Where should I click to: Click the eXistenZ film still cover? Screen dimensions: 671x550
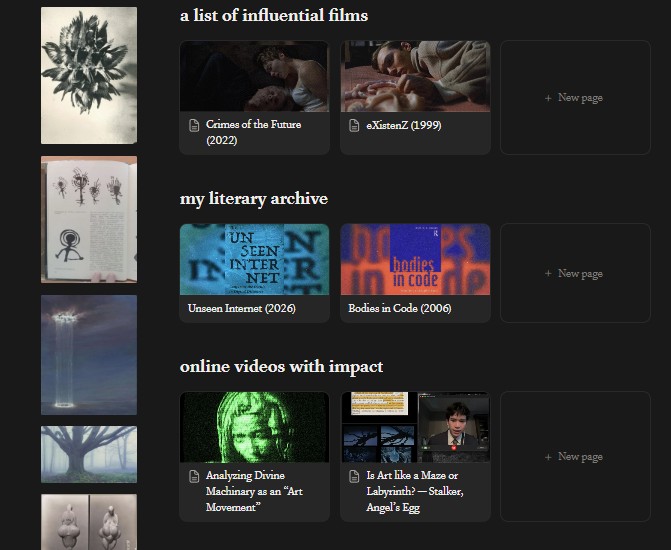pyautogui.click(x=415, y=76)
